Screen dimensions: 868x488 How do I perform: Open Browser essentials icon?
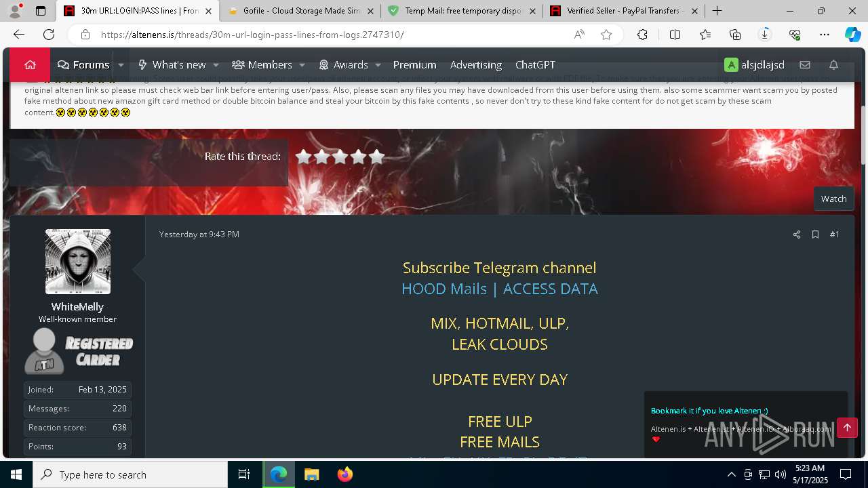(x=795, y=35)
